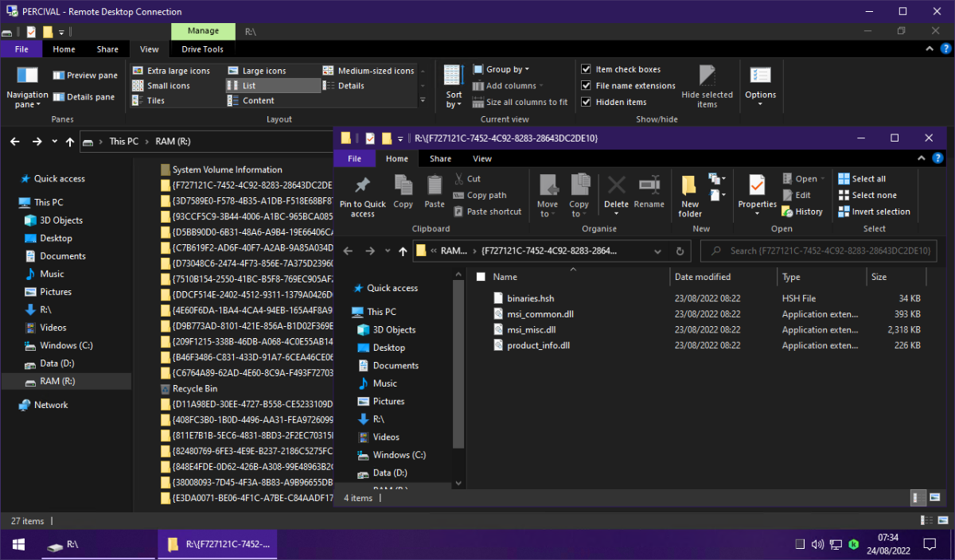
Task: Toggle the Item check boxes option
Action: (620, 69)
